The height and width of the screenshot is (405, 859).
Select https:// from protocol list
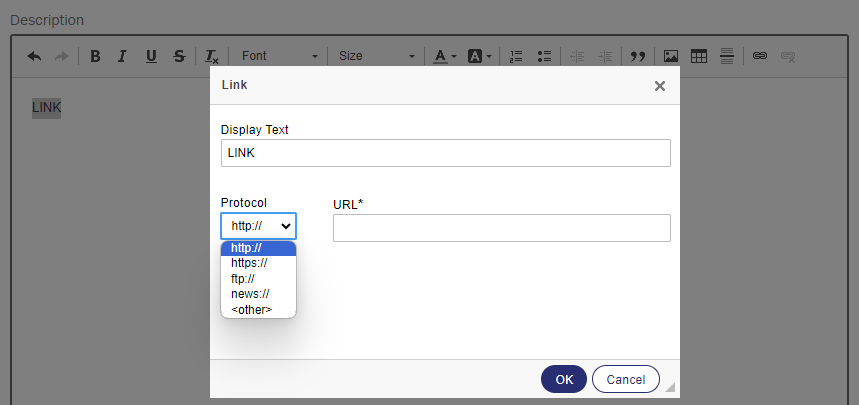click(x=249, y=263)
